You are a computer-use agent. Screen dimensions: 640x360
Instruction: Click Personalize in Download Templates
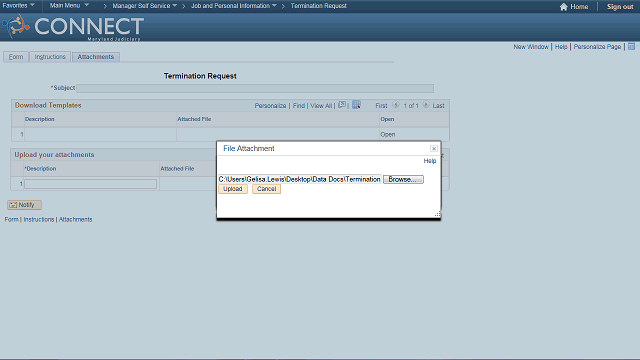(x=270, y=106)
